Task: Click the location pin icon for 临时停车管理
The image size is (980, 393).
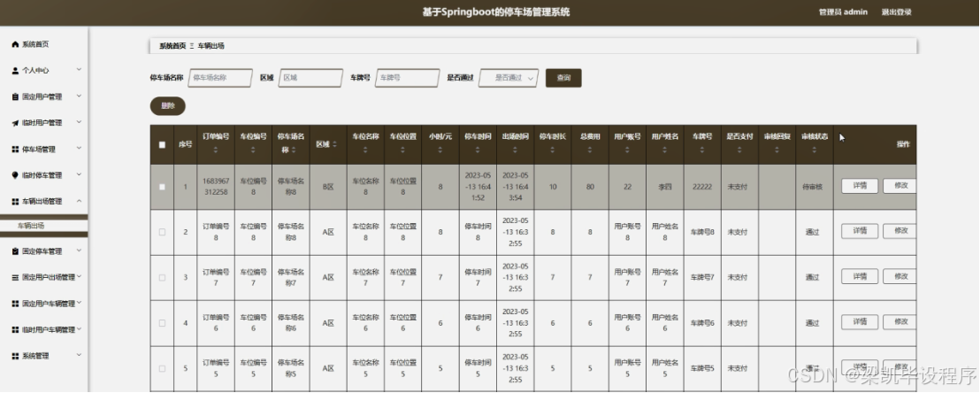Action: point(16,175)
